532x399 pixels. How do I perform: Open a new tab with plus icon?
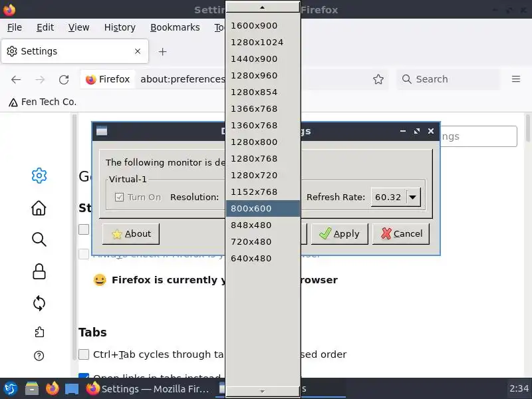pos(162,52)
